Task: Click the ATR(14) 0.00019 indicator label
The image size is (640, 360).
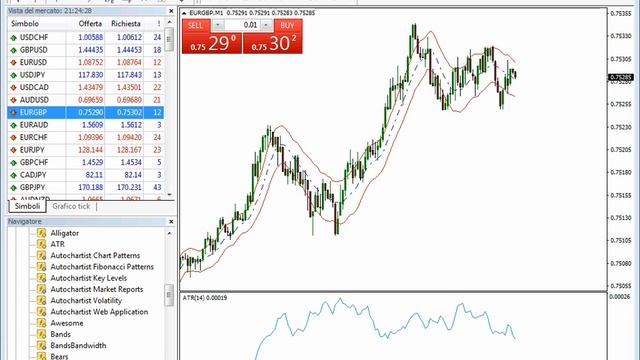Action: point(204,298)
